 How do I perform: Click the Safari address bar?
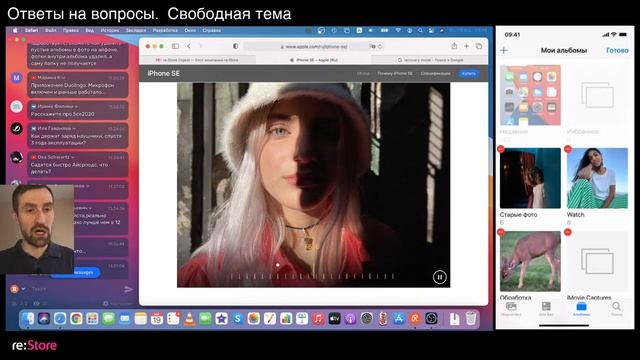point(314,47)
